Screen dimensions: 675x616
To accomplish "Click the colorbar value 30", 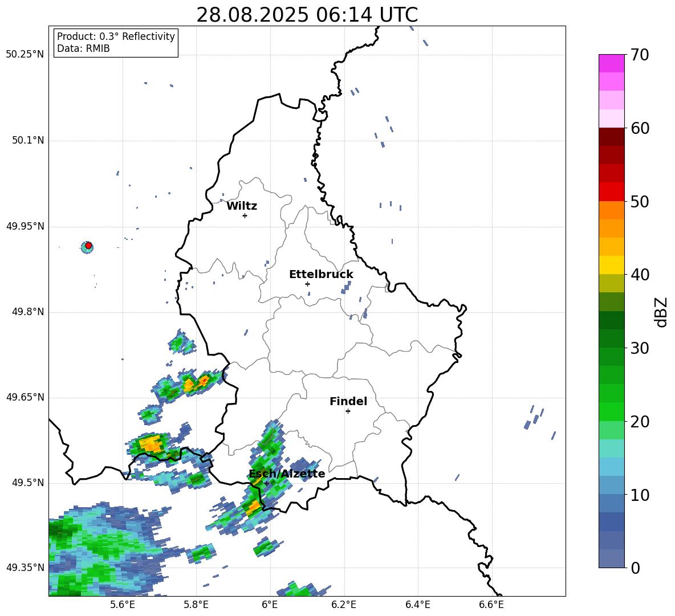I will tap(640, 348).
